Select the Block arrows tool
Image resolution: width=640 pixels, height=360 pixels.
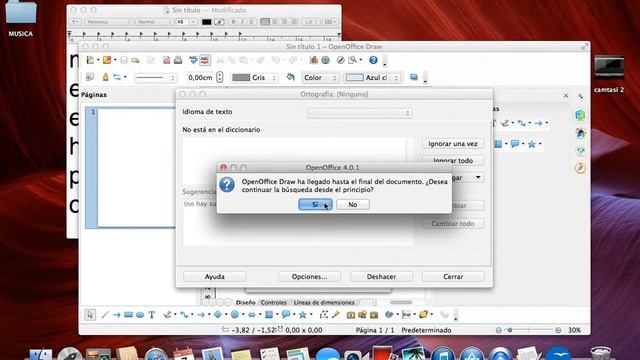click(x=252, y=315)
